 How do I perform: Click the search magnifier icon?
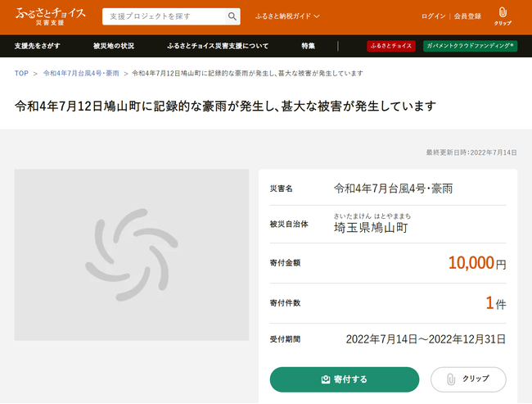(x=232, y=16)
